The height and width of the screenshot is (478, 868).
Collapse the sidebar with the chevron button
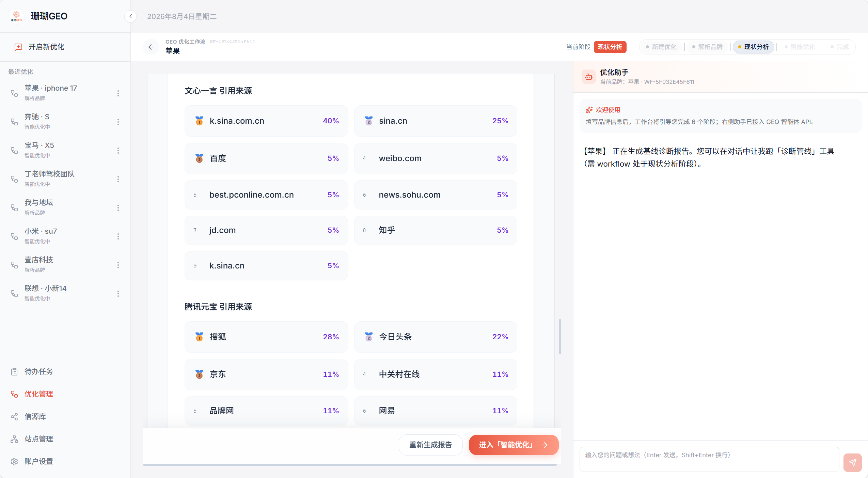pyautogui.click(x=130, y=16)
